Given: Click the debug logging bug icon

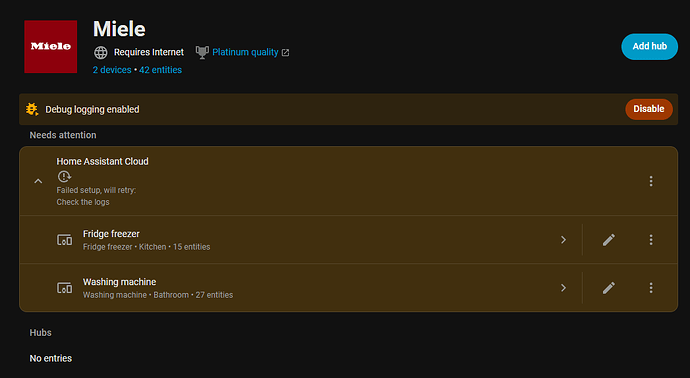Looking at the screenshot, I should 32,109.
